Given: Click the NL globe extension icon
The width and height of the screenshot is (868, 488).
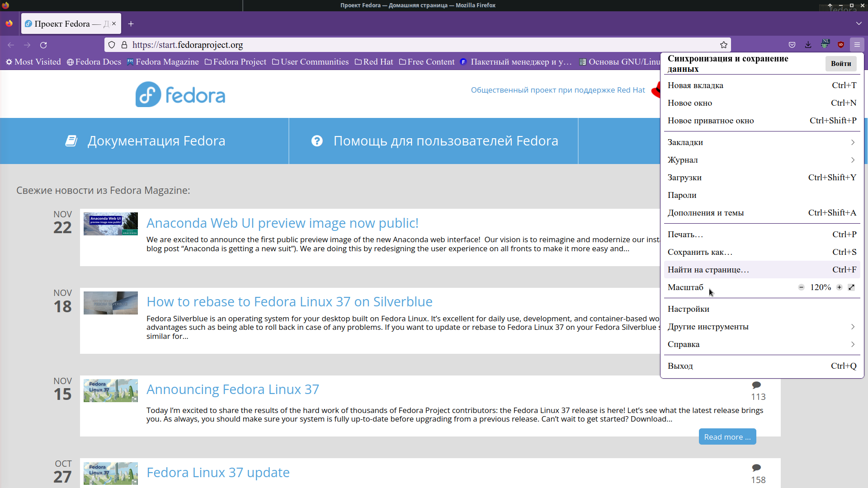Looking at the screenshot, I should tap(825, 44).
